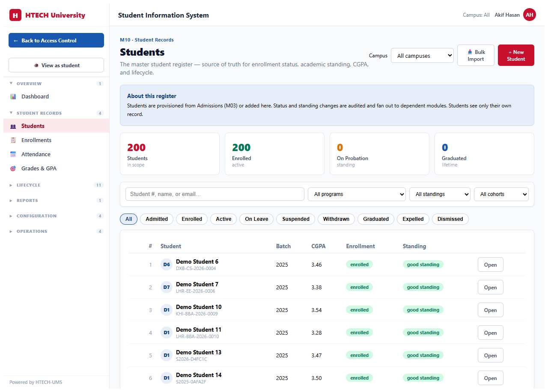Filter by Admitted status
Viewport: 548px width, 392px height.
[157, 219]
